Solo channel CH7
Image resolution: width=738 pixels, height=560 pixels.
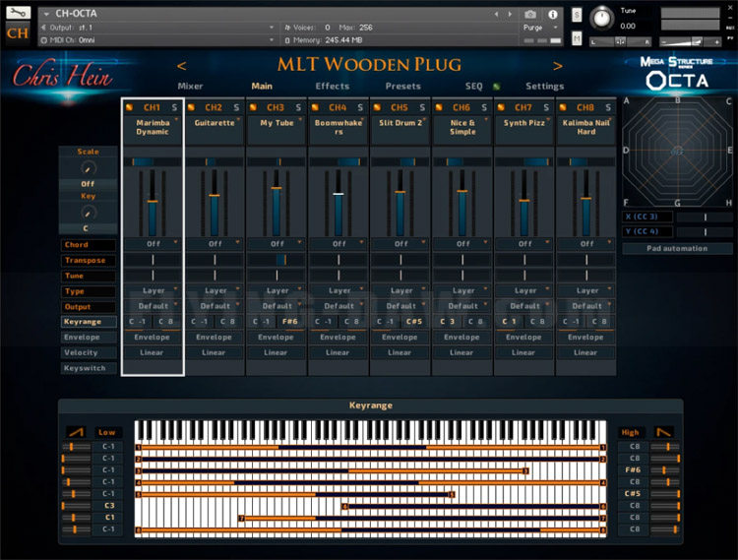pos(546,107)
